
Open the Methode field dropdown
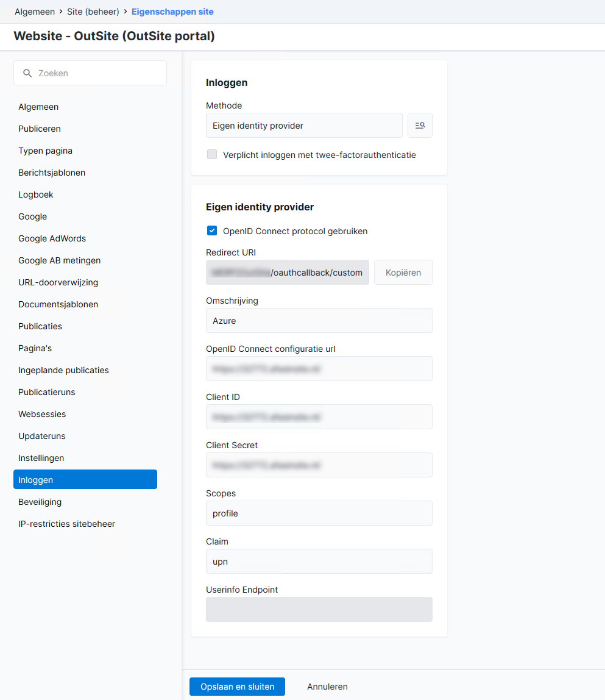tap(304, 126)
